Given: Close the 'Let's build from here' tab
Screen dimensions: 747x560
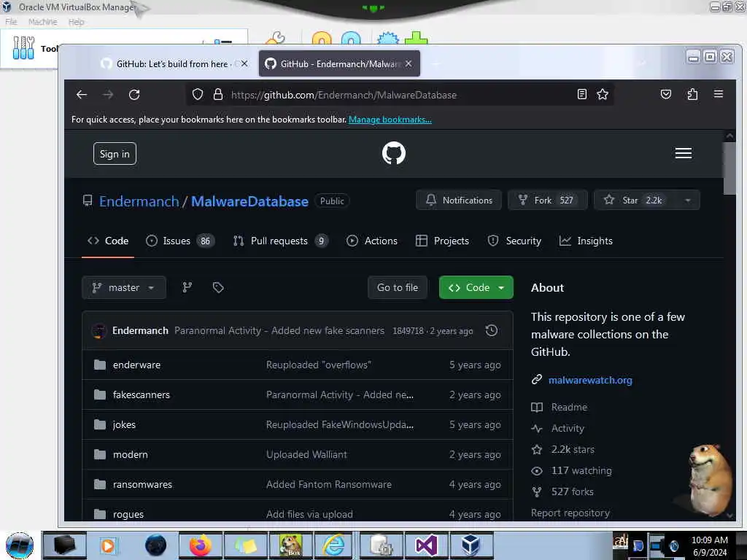Looking at the screenshot, I should 244,63.
